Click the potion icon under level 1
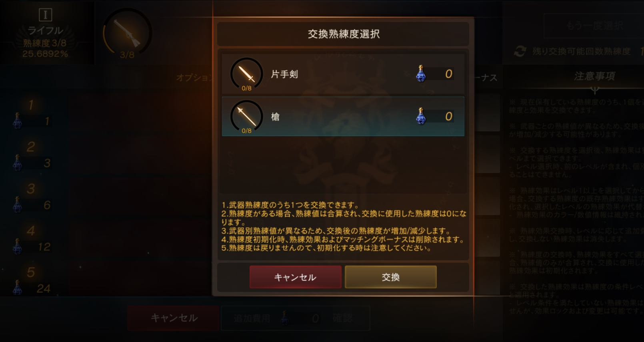The image size is (644, 342). pyautogui.click(x=18, y=121)
